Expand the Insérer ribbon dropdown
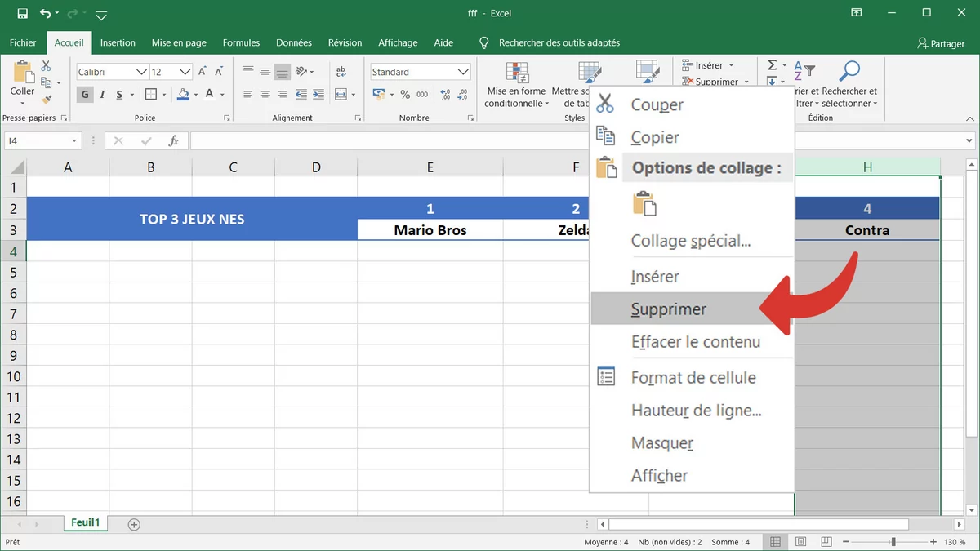 click(731, 65)
